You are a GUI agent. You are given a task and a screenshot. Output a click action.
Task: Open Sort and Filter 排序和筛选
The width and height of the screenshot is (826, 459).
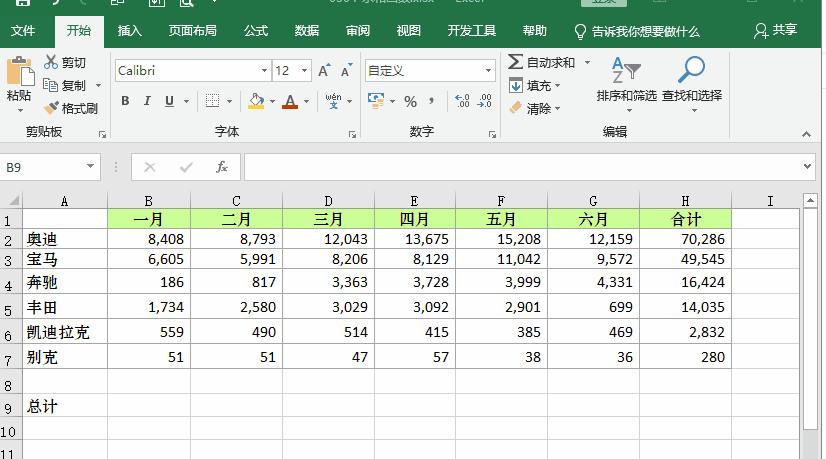coord(626,83)
